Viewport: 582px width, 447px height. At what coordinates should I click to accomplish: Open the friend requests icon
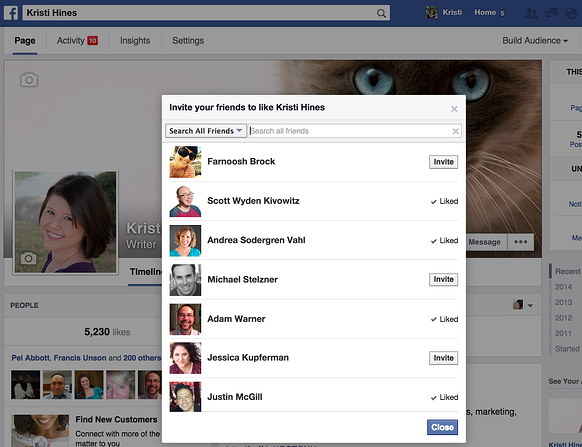(x=532, y=13)
